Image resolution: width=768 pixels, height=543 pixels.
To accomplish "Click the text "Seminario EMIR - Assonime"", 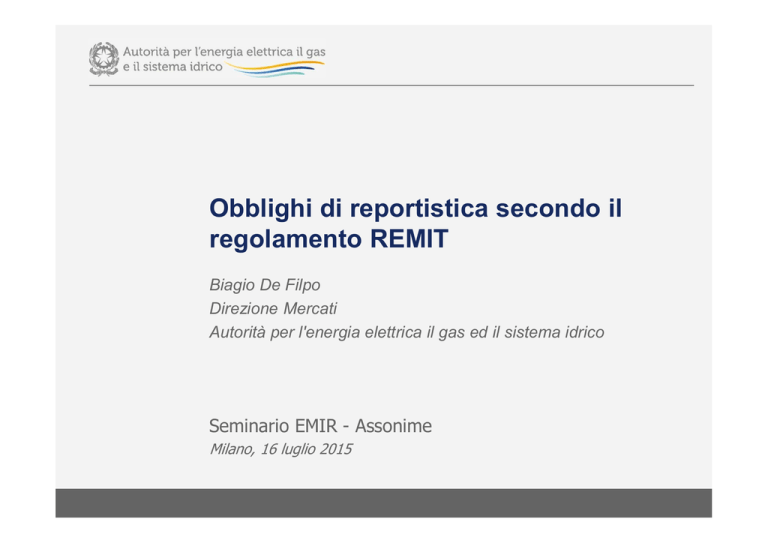I will 320,426.
